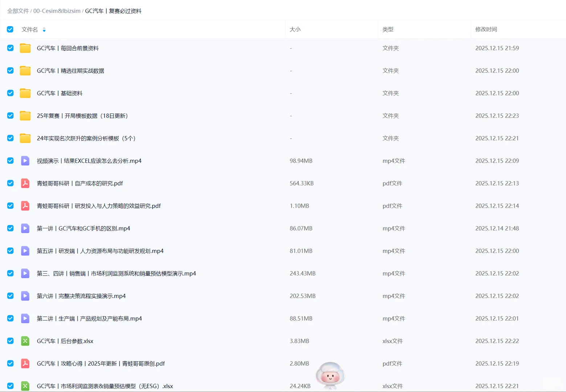Open folder GC汽车丨基础资料
The image size is (566, 392).
pyautogui.click(x=60, y=93)
